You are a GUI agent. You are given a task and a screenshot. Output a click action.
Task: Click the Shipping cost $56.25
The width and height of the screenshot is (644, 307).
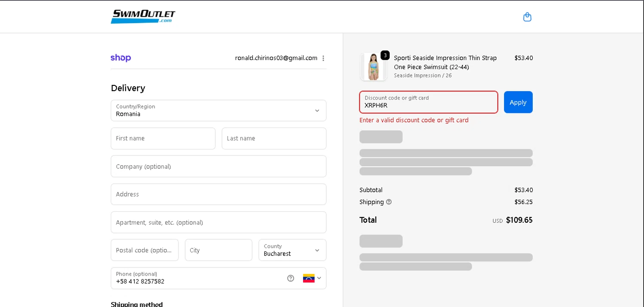pyautogui.click(x=523, y=202)
